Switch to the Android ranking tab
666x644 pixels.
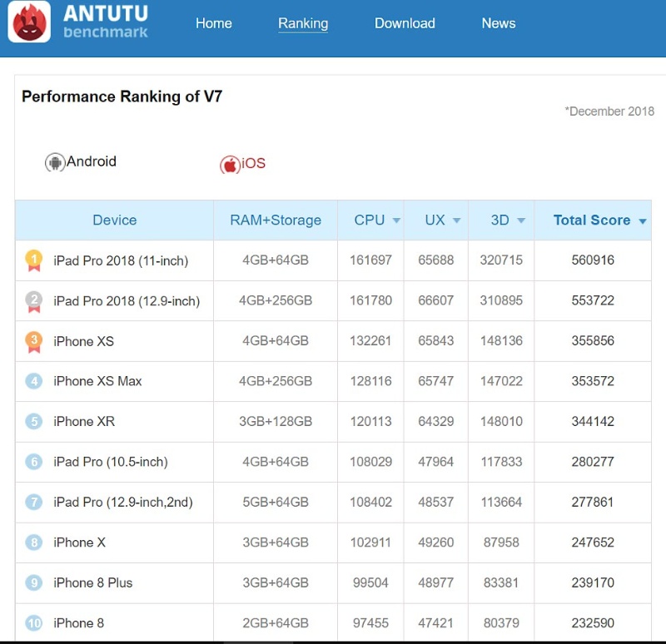(x=91, y=161)
